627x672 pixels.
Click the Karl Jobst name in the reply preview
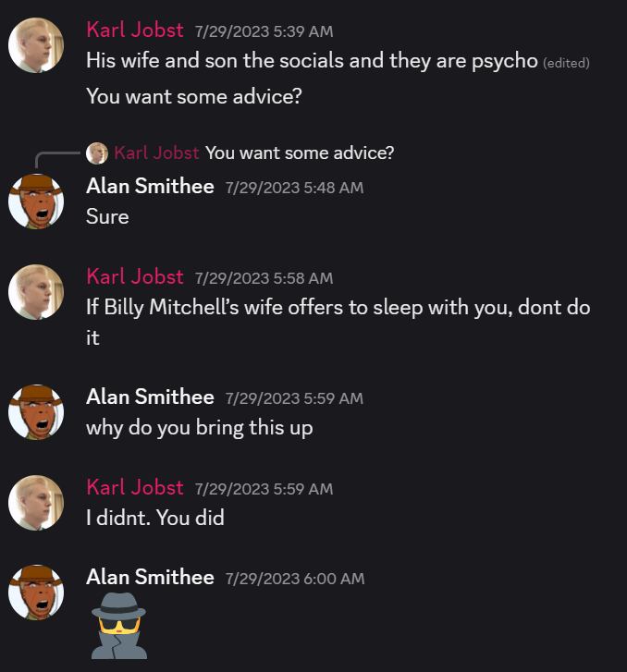(156, 153)
